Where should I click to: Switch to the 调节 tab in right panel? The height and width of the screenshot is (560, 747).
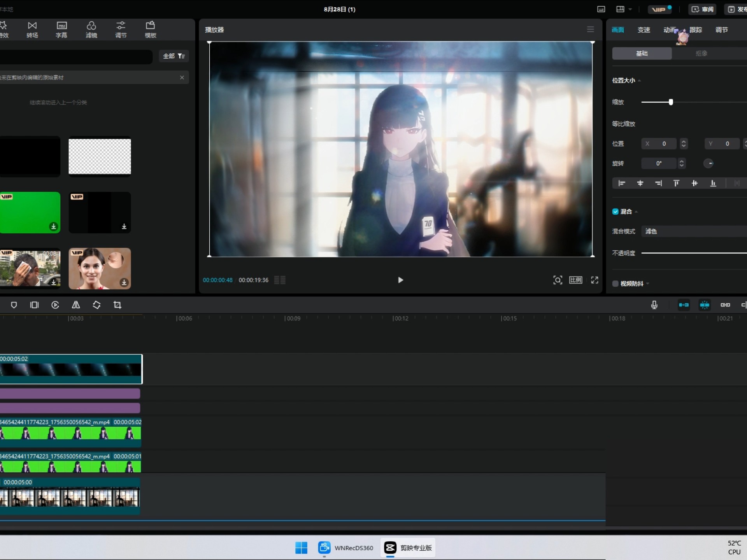722,30
